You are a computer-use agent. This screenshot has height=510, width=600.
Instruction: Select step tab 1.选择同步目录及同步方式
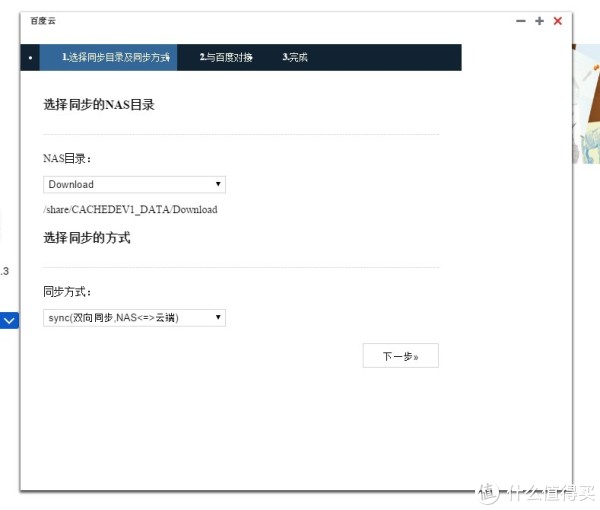click(x=109, y=57)
